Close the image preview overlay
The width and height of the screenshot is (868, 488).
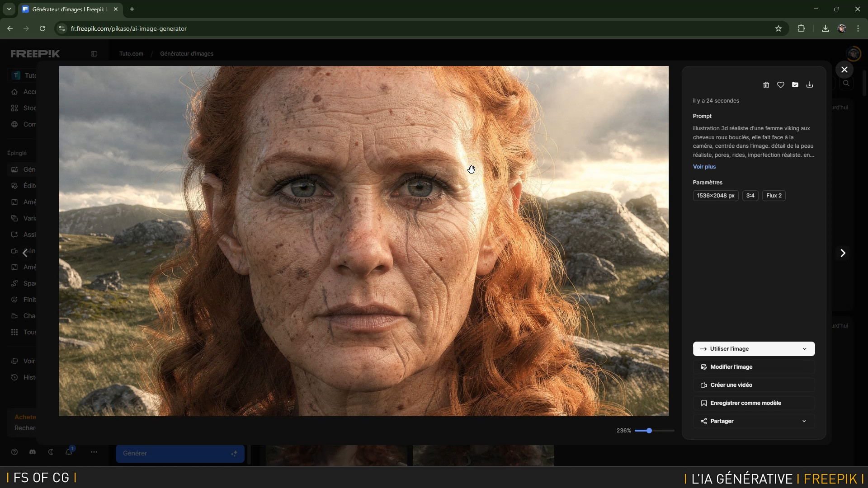click(x=844, y=70)
